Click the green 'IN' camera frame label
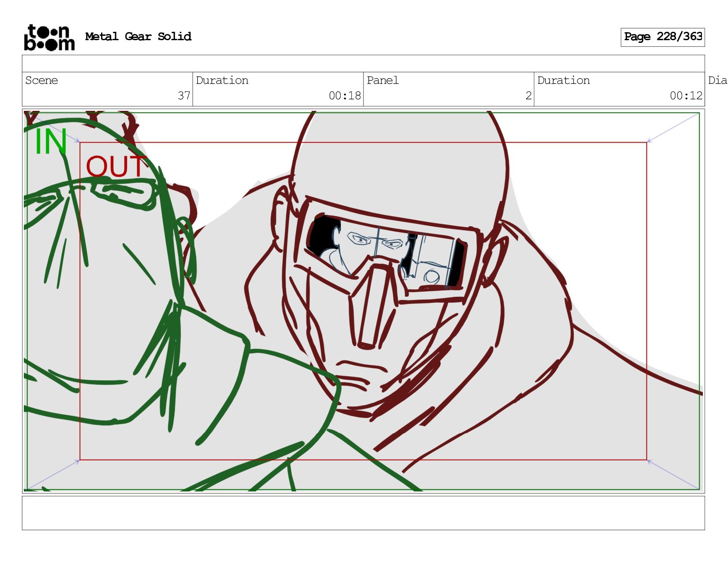 coord(51,142)
